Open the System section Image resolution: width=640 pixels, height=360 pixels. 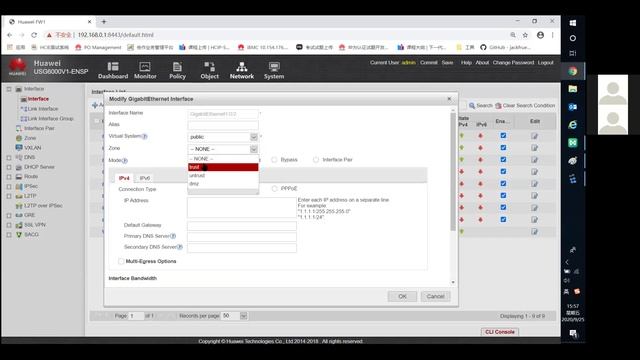click(274, 70)
